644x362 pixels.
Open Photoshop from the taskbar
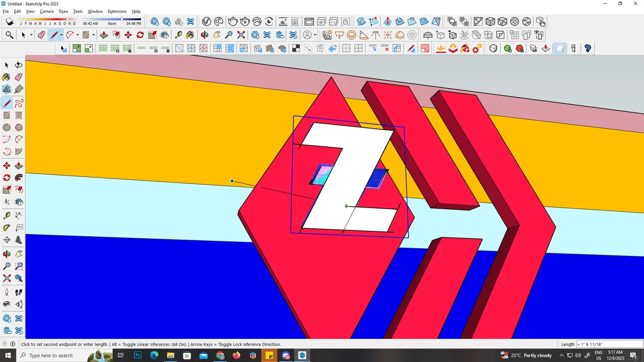pos(137,355)
